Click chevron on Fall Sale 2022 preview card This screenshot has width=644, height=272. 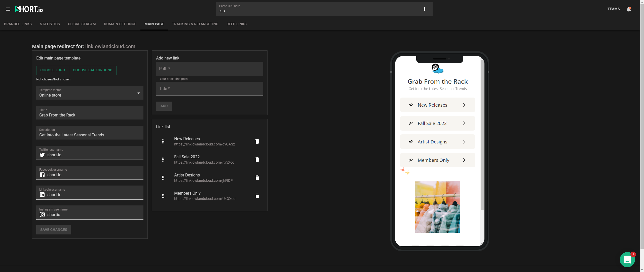click(x=464, y=123)
